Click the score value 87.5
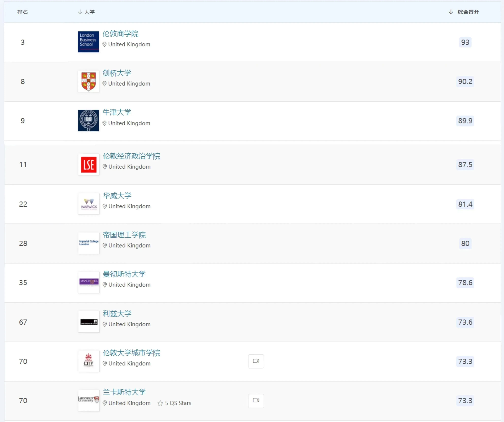The image size is (504, 422). point(465,165)
